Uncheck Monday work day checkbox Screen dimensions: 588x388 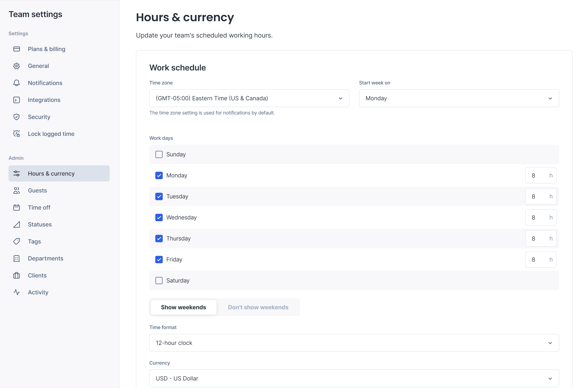[x=159, y=175]
